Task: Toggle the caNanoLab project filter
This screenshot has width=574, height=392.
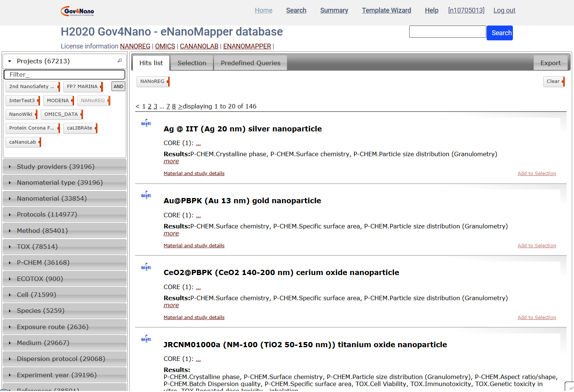Action: click(23, 142)
